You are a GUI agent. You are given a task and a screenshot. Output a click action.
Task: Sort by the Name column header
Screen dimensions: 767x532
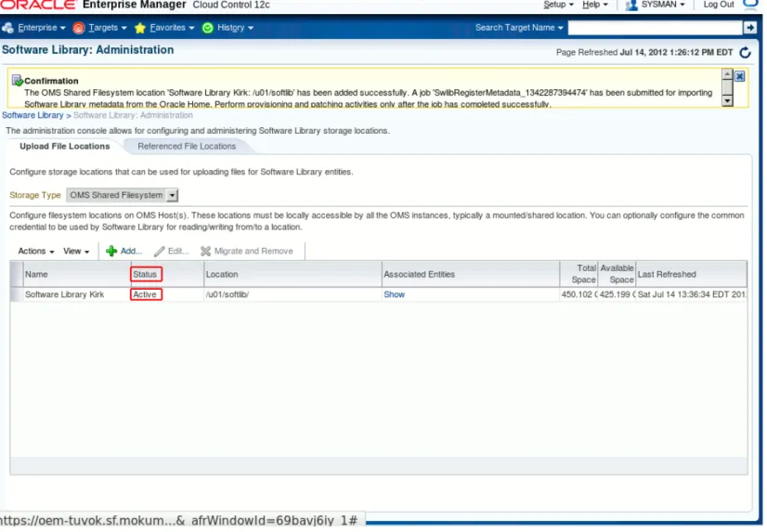77,276
